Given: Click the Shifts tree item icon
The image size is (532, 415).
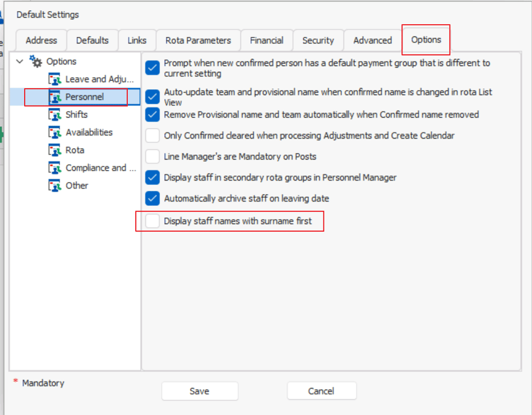Looking at the screenshot, I should click(x=54, y=115).
